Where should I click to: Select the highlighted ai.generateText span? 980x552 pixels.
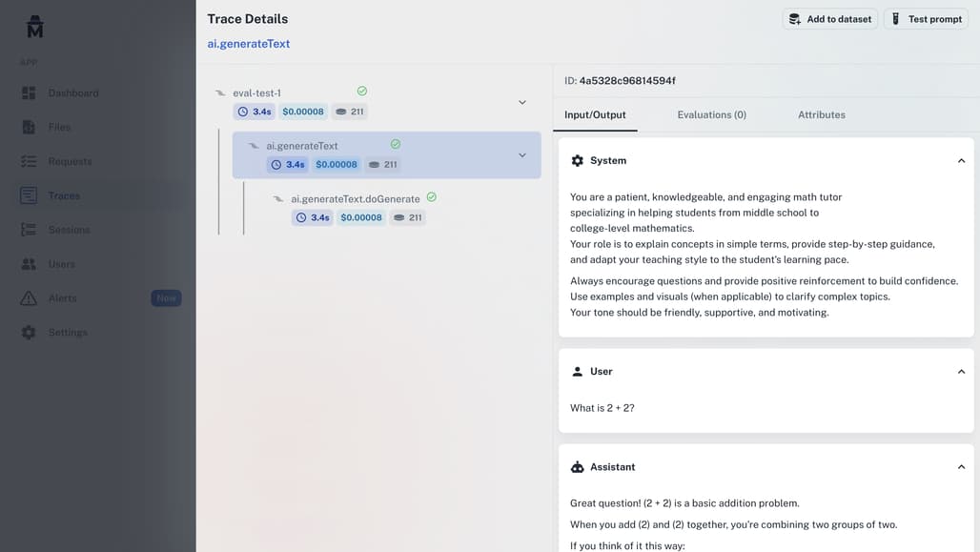coord(386,155)
